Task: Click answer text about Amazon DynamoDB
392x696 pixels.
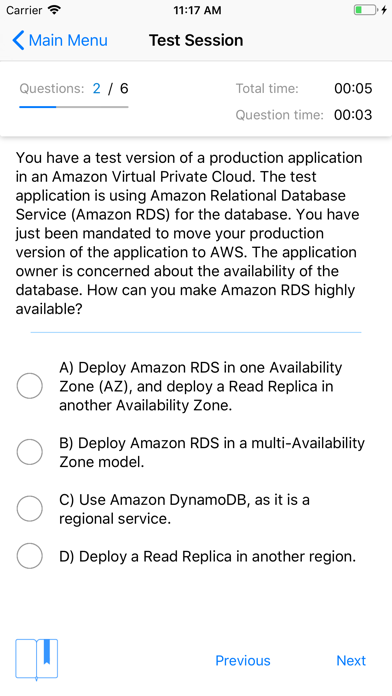Action: (184, 509)
